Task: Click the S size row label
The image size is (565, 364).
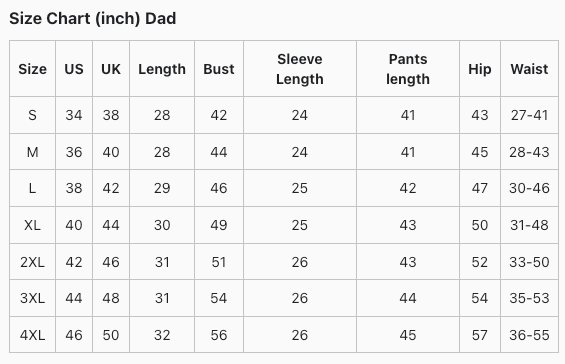Action: 32,115
